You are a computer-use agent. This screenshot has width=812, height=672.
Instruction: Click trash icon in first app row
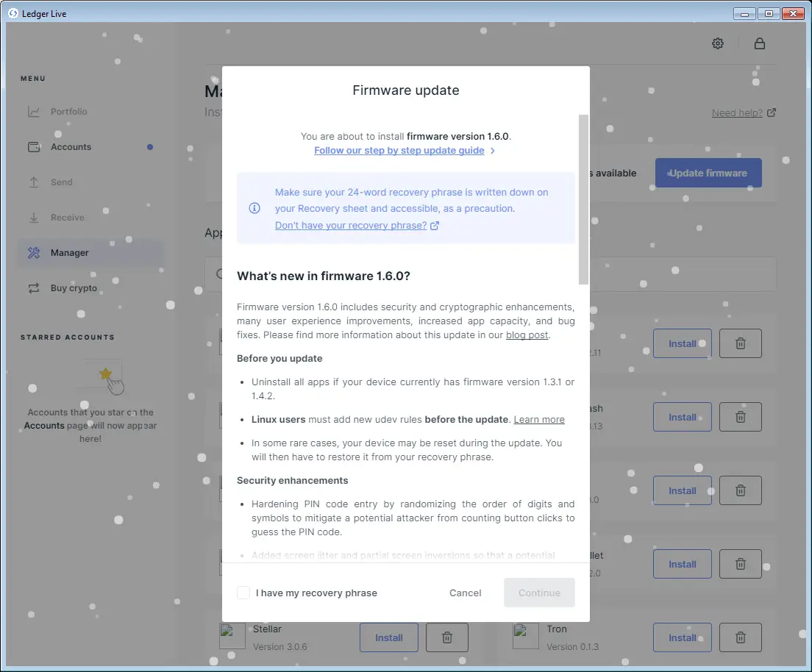coord(741,344)
